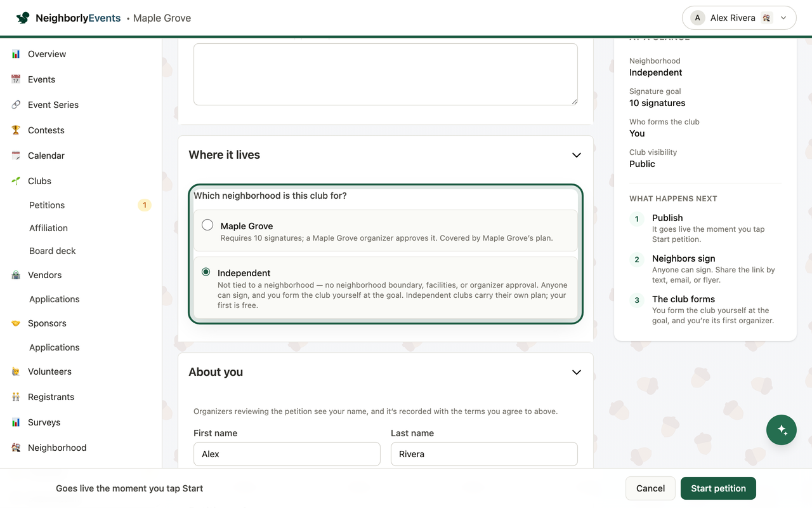Image resolution: width=812 pixels, height=508 pixels.
Task: Click the Cancel button
Action: (650, 488)
